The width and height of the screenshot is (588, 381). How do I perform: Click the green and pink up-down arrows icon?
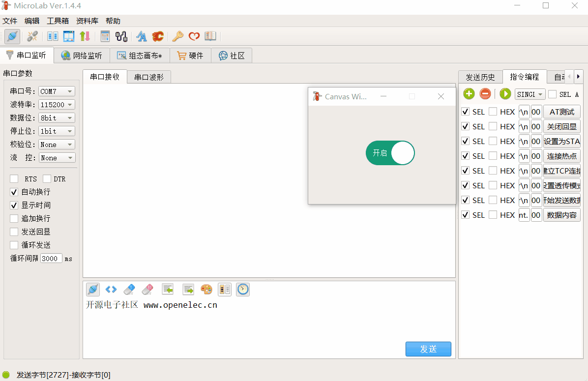pyautogui.click(x=85, y=36)
